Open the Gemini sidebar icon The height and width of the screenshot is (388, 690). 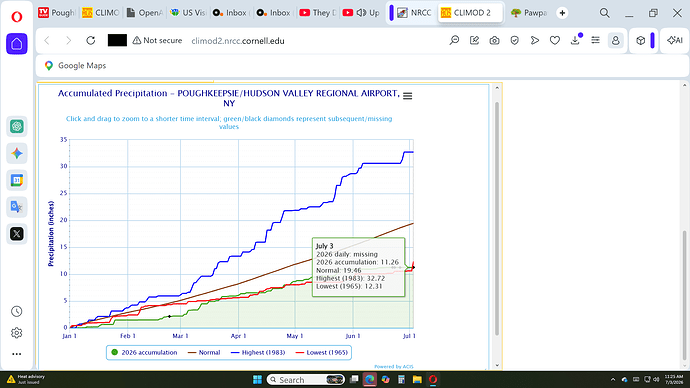click(x=17, y=154)
